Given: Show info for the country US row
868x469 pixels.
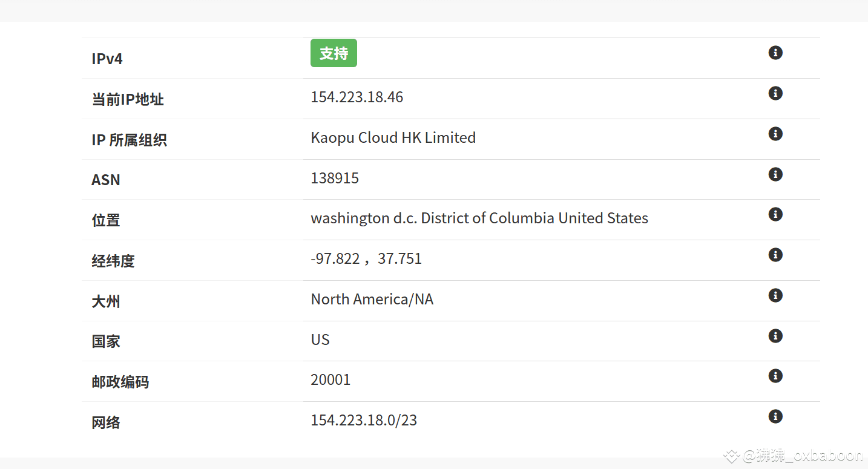Looking at the screenshot, I should point(775,336).
